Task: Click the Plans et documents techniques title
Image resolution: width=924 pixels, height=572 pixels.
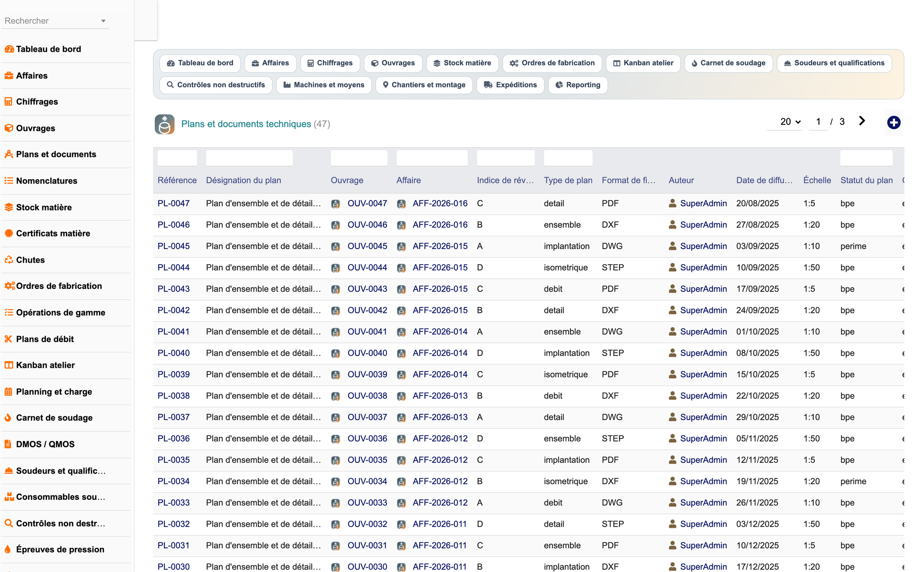Action: pyautogui.click(x=246, y=124)
